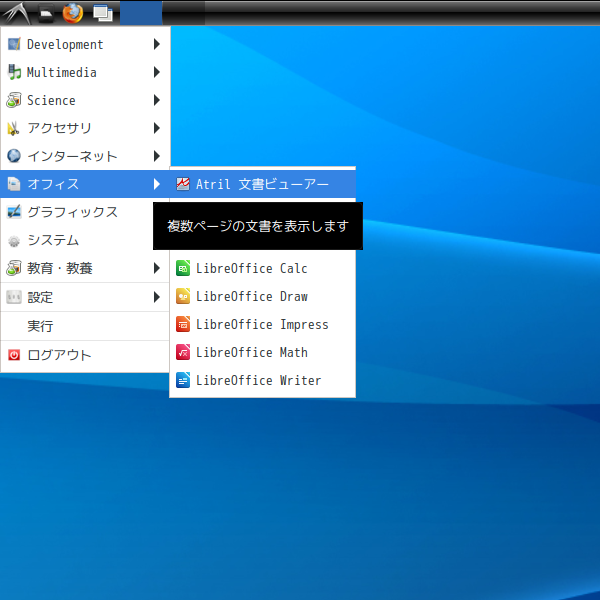
Task: Click the 設定 preferences icon
Action: click(14, 297)
